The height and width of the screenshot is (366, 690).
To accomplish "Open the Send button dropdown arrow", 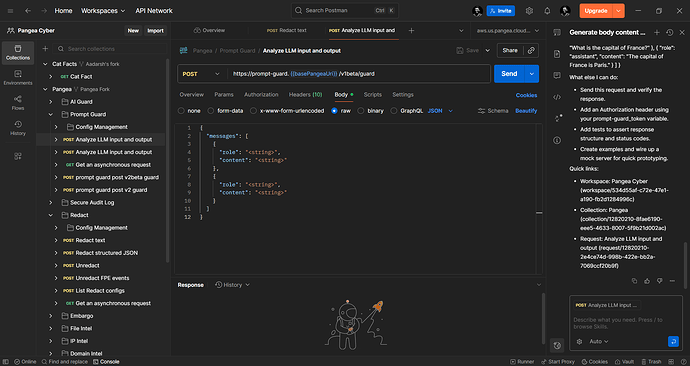I will pyautogui.click(x=532, y=74).
